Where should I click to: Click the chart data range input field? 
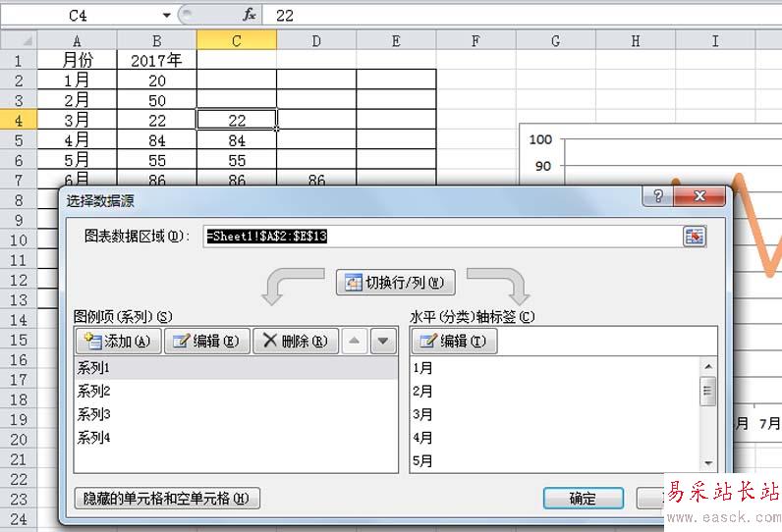[x=442, y=236]
